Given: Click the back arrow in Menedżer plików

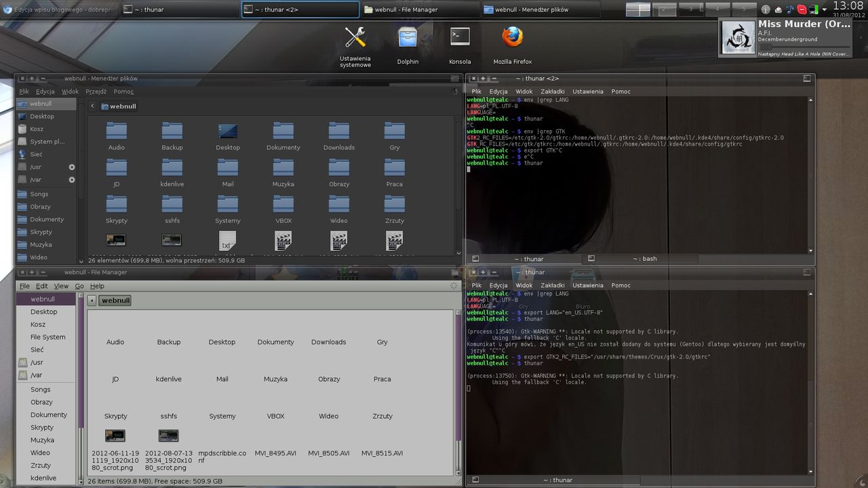Looking at the screenshot, I should coord(92,106).
